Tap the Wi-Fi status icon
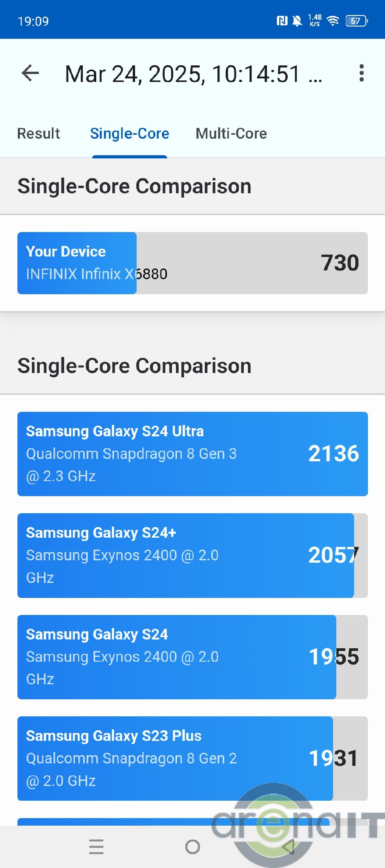 pyautogui.click(x=333, y=21)
